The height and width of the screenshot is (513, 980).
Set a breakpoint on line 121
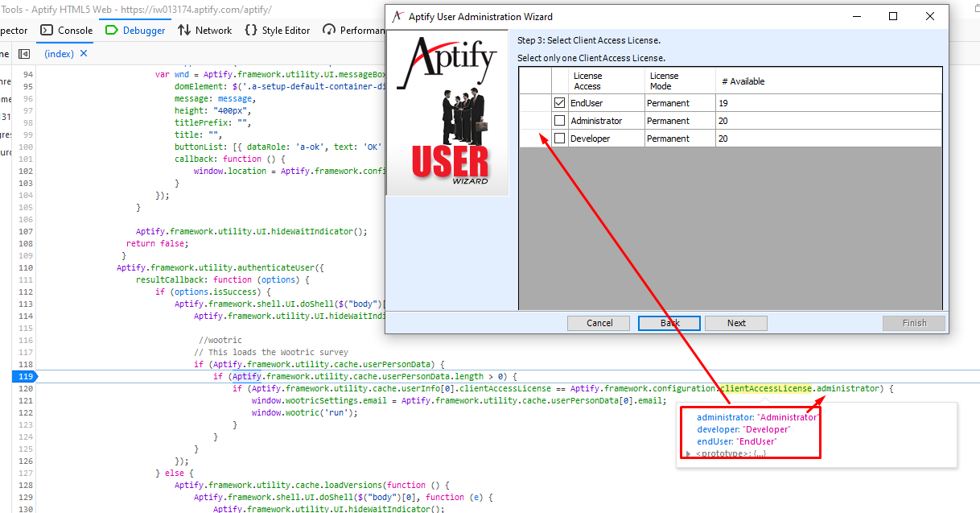point(27,400)
